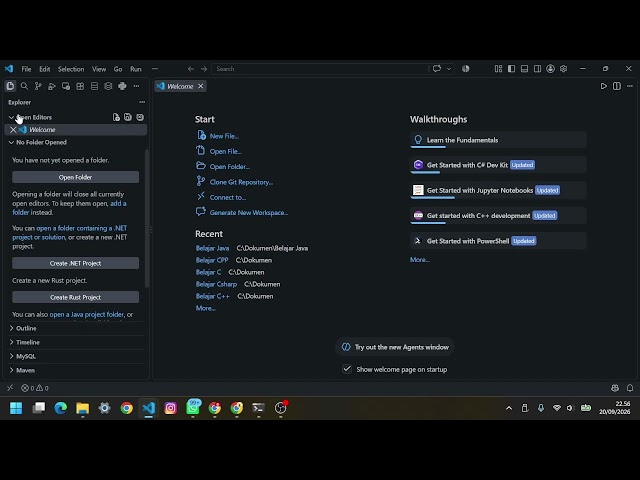Open the Python icon in activity bar
Viewport: 640px width, 480px height.
point(122,86)
